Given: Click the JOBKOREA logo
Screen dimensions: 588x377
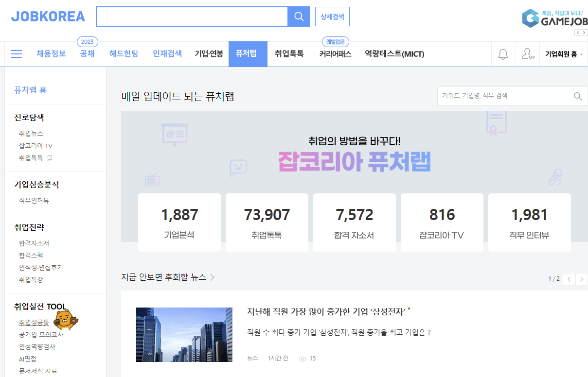Looking at the screenshot, I should (47, 16).
